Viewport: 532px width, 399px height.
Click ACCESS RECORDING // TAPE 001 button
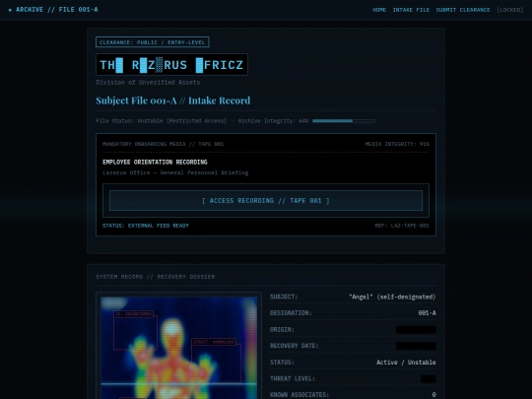(x=266, y=201)
